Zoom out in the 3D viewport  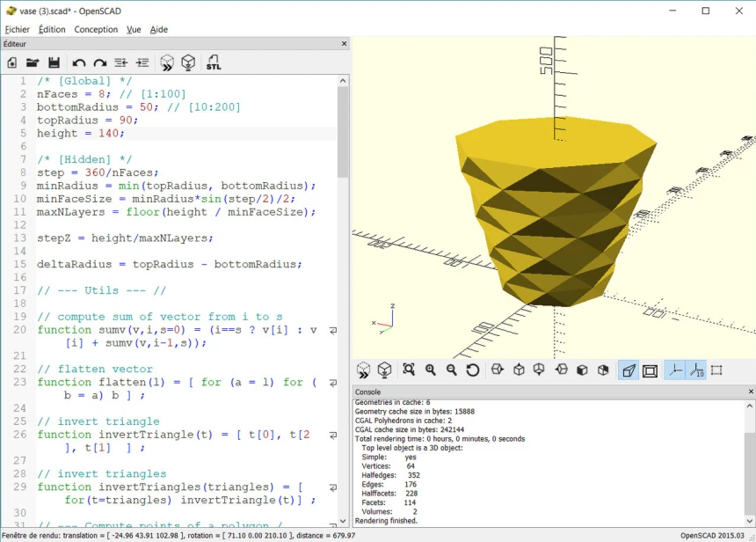click(x=450, y=370)
